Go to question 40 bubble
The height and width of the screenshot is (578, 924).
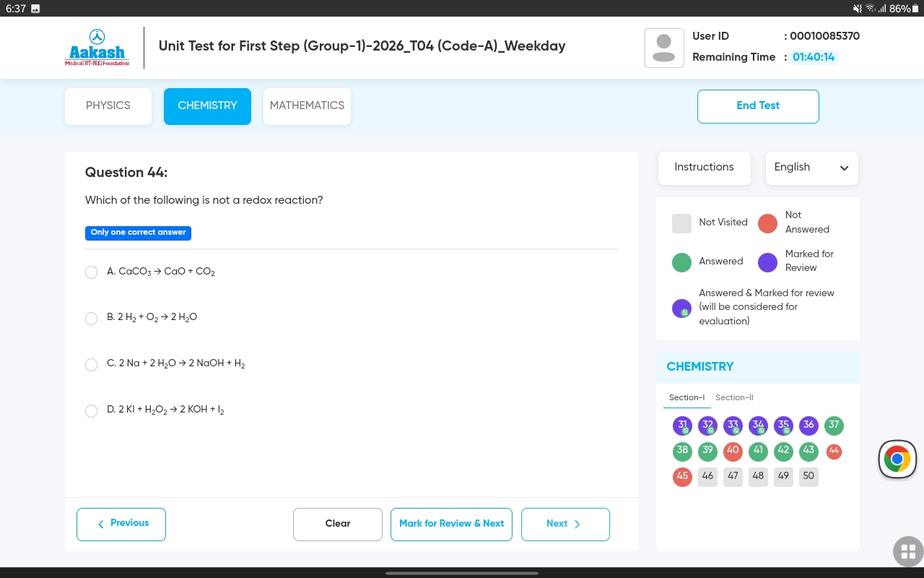pos(733,451)
